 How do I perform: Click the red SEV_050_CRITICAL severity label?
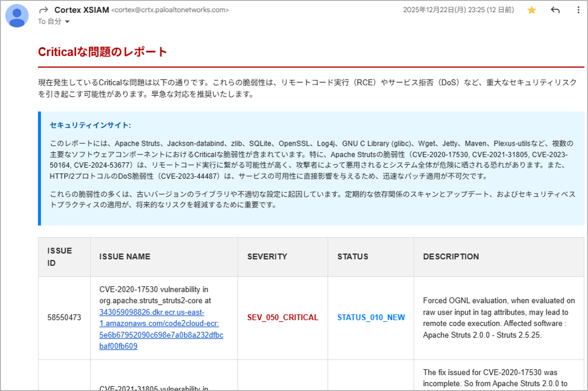[x=283, y=317]
